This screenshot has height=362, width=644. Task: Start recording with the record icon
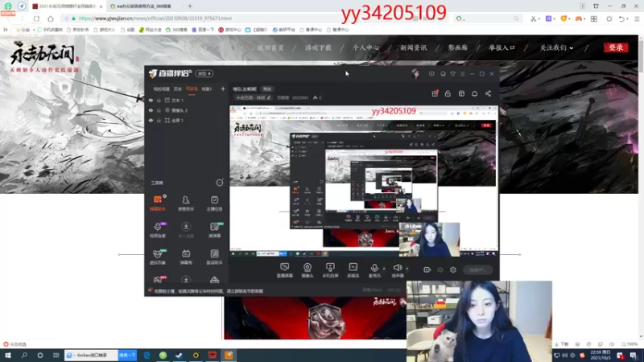[x=427, y=269]
